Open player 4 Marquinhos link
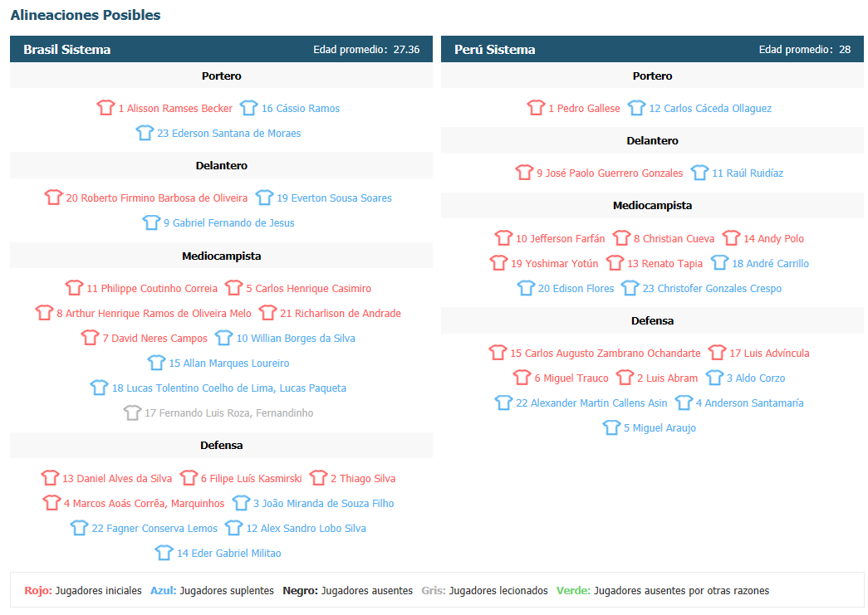Image resolution: width=868 pixels, height=615 pixels. (x=144, y=503)
